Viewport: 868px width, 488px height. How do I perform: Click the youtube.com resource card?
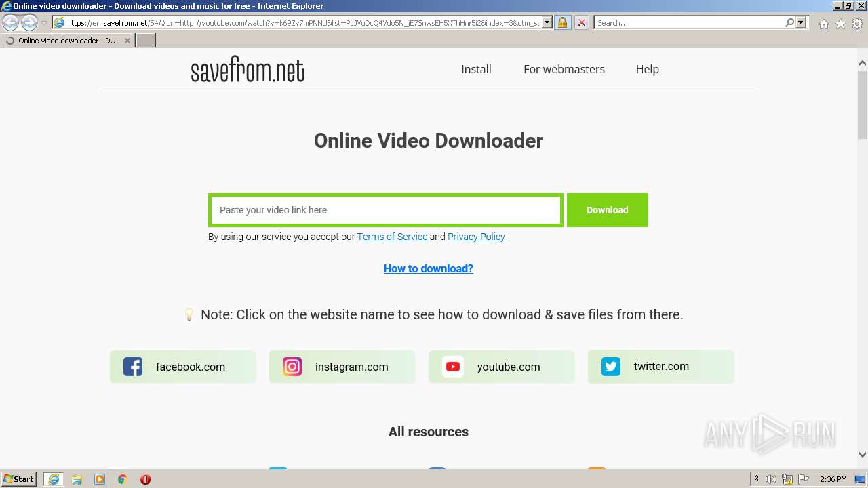(x=502, y=367)
